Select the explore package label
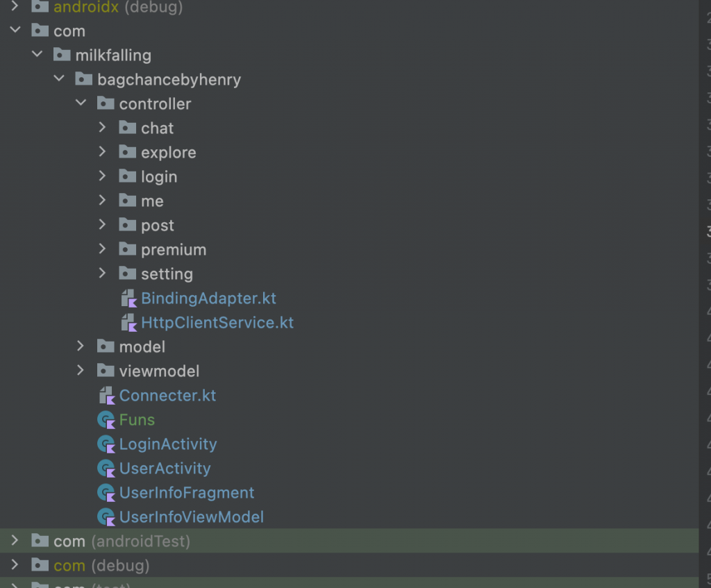The height and width of the screenshot is (588, 711). tap(168, 152)
